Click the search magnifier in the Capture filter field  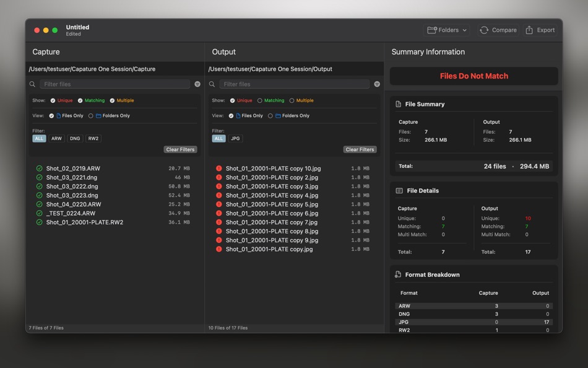[x=32, y=84]
